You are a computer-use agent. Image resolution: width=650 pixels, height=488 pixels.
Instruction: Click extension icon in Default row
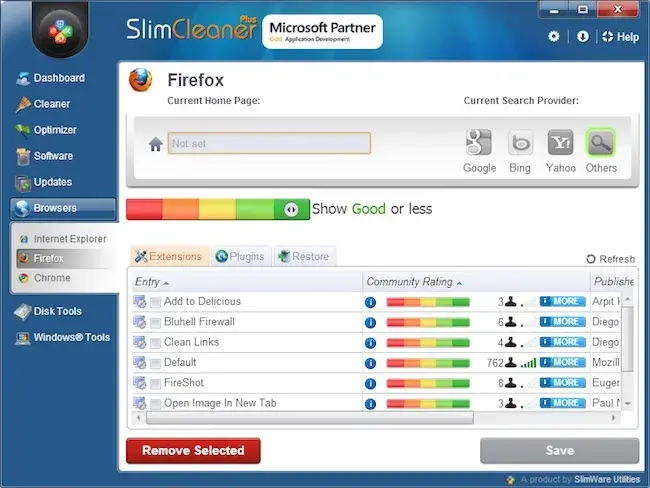point(140,362)
